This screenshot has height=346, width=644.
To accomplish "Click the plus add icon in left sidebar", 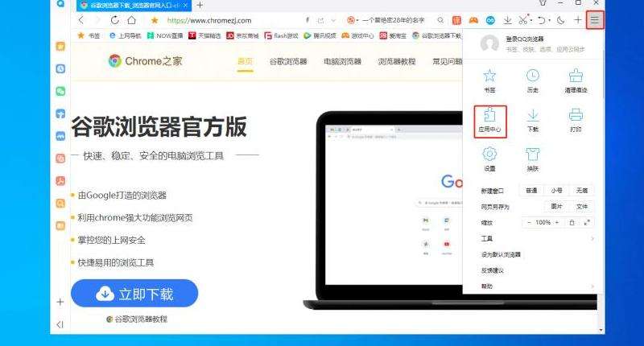I will (60, 302).
